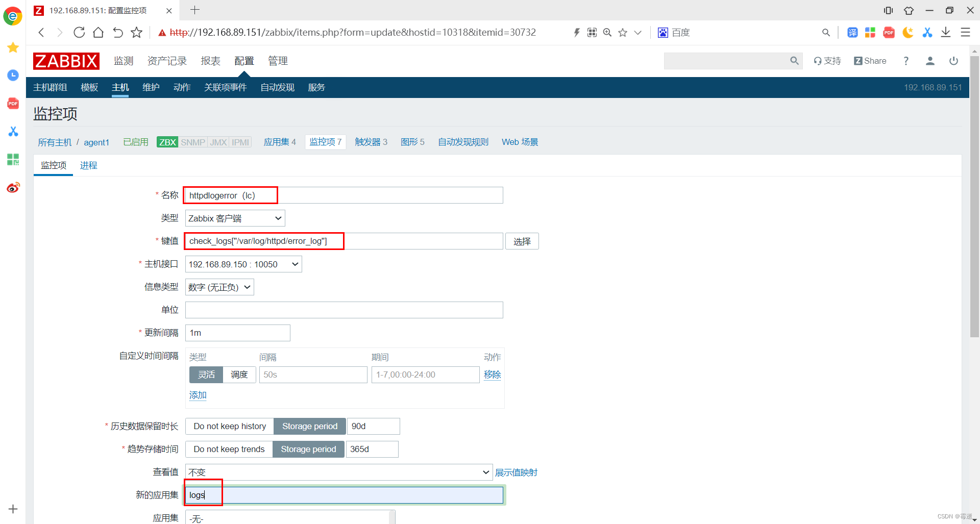This screenshot has width=980, height=524.
Task: Open the 展示值映射 link
Action: (516, 472)
